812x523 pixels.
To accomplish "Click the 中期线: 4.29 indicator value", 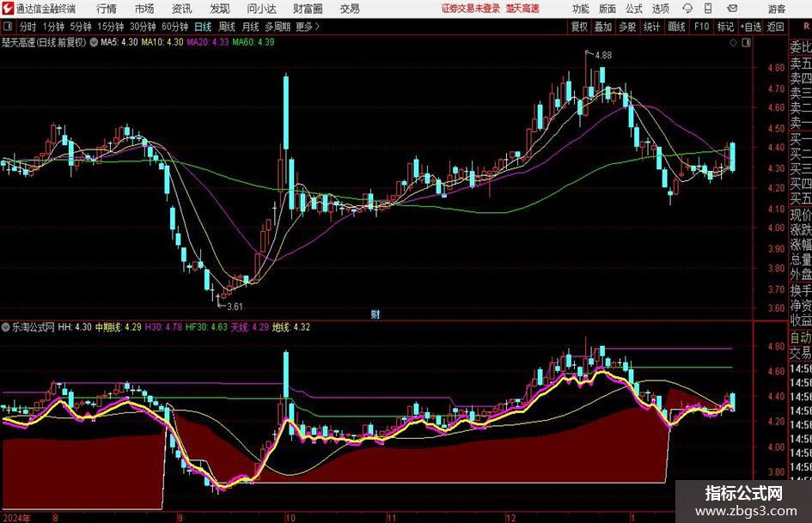I will tap(118, 327).
